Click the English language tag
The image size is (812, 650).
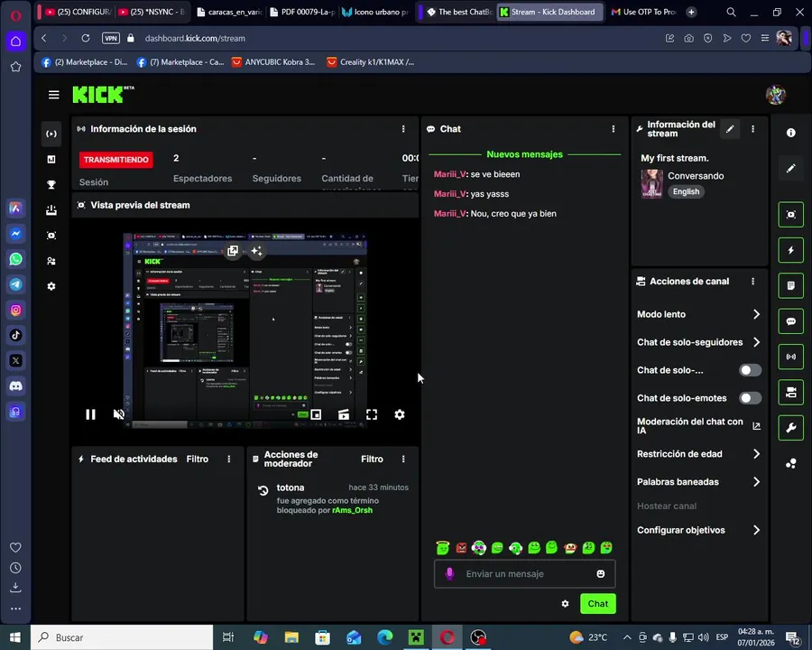[686, 191]
